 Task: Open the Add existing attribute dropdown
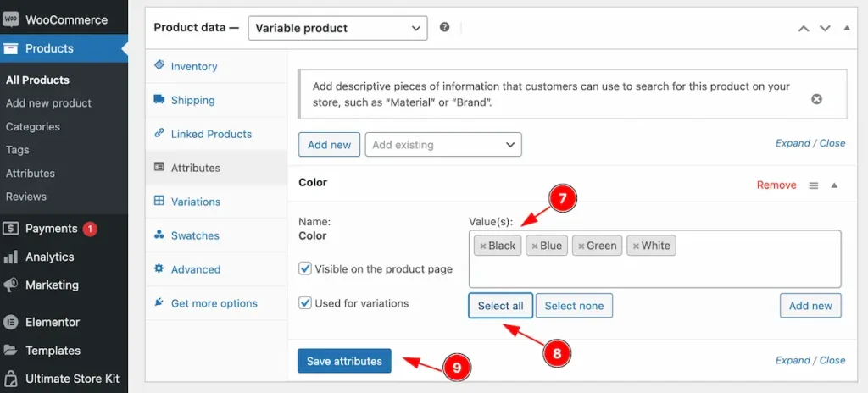[x=443, y=145]
